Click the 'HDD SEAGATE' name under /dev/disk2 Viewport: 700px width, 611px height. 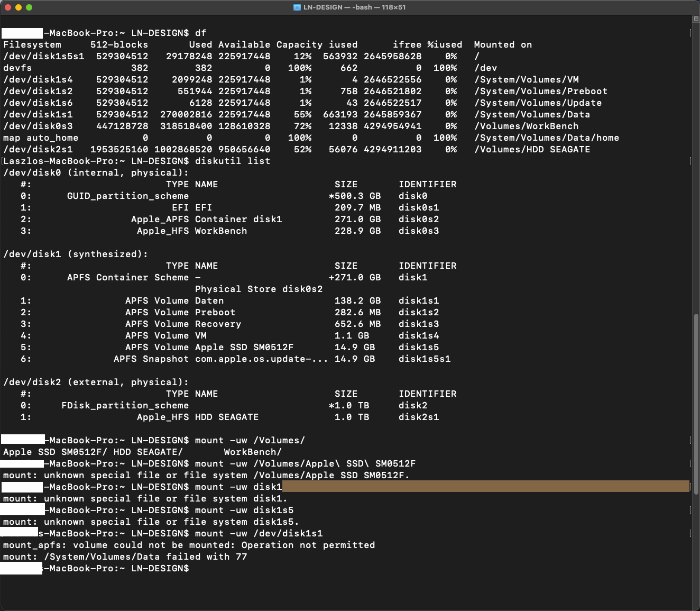(x=227, y=417)
